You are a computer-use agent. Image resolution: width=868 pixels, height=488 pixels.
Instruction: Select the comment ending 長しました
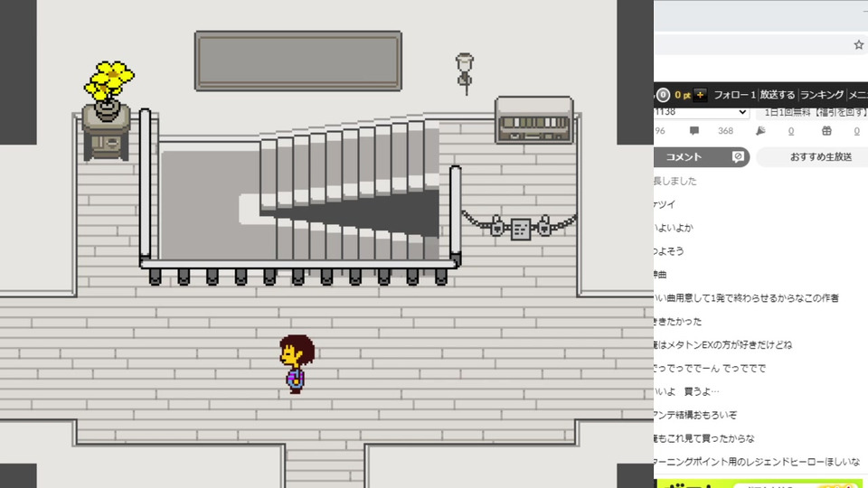pyautogui.click(x=675, y=181)
